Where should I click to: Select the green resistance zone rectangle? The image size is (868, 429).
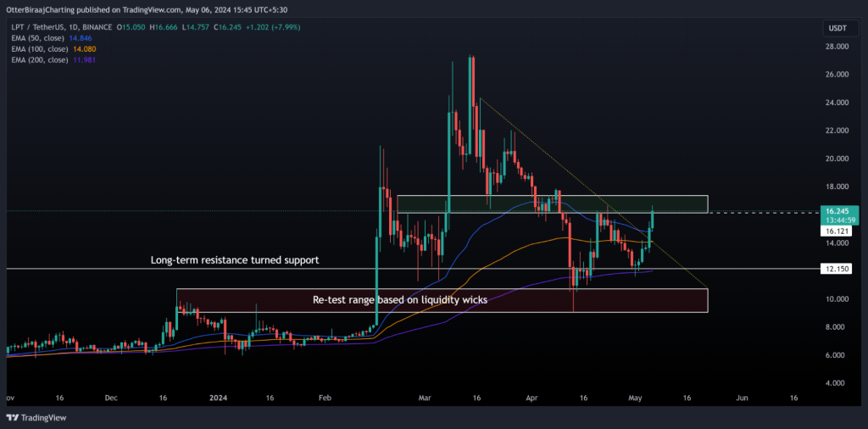pyautogui.click(x=553, y=204)
